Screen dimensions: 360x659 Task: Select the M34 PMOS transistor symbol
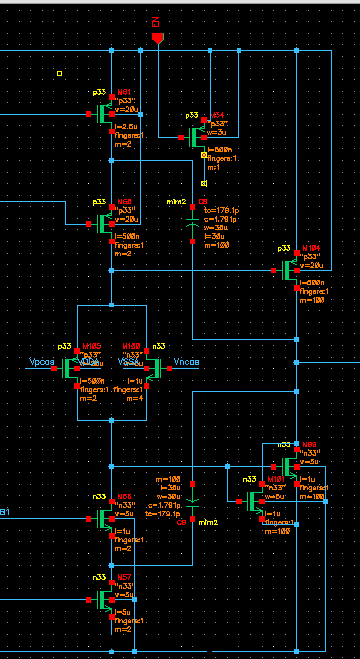pyautogui.click(x=196, y=137)
